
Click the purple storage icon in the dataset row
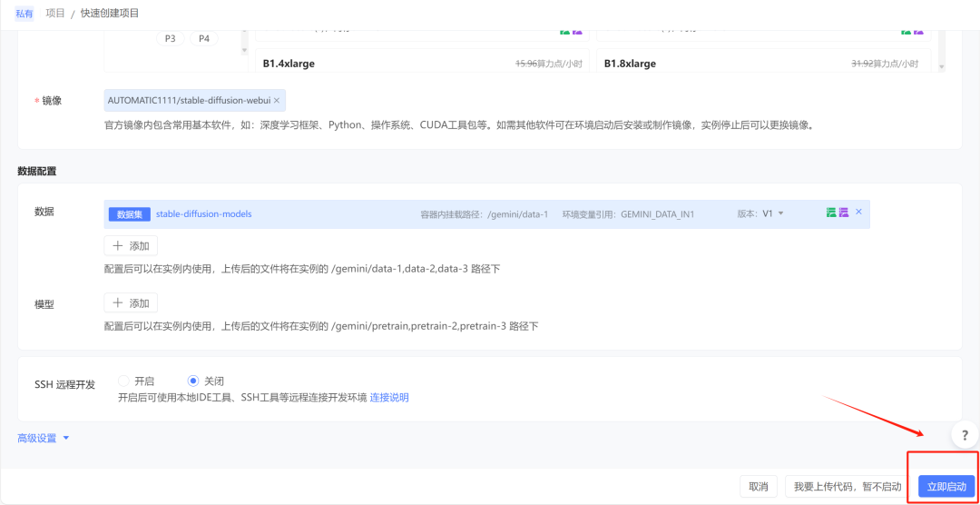point(844,213)
